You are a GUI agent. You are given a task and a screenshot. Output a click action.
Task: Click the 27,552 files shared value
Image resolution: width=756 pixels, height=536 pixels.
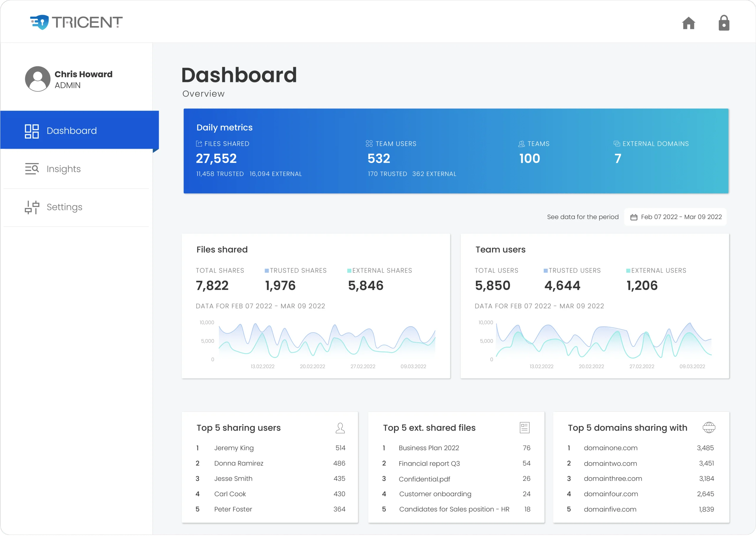point(216,159)
